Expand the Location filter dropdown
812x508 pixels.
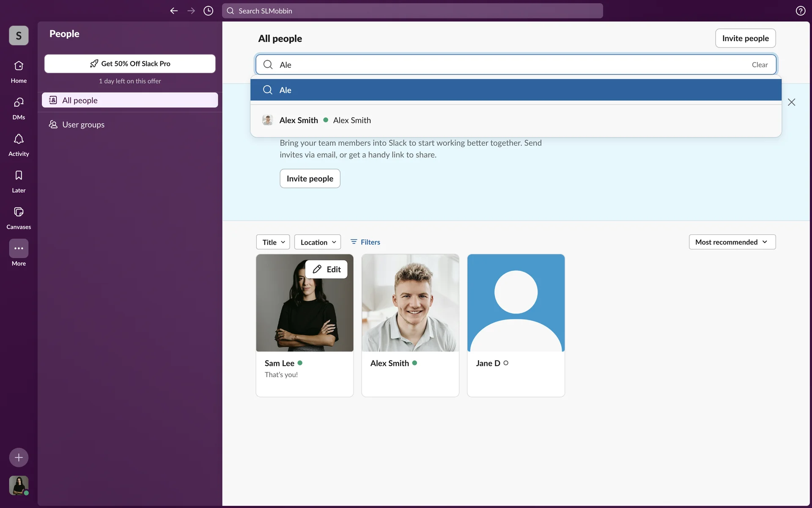coord(318,242)
